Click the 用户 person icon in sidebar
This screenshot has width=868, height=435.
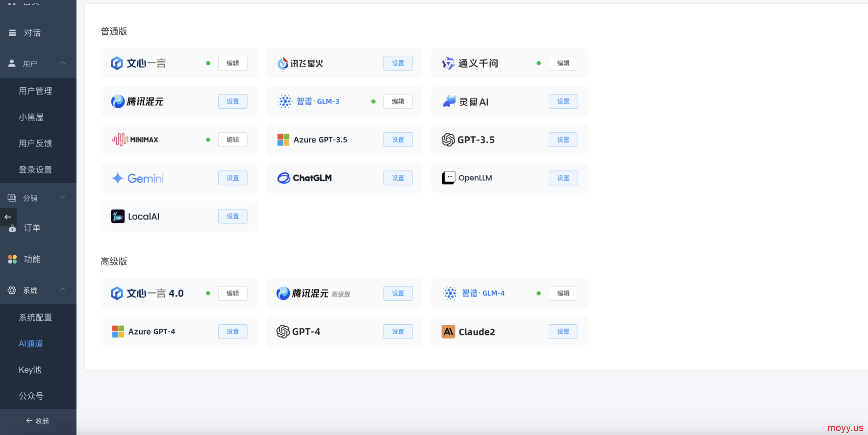(x=12, y=64)
